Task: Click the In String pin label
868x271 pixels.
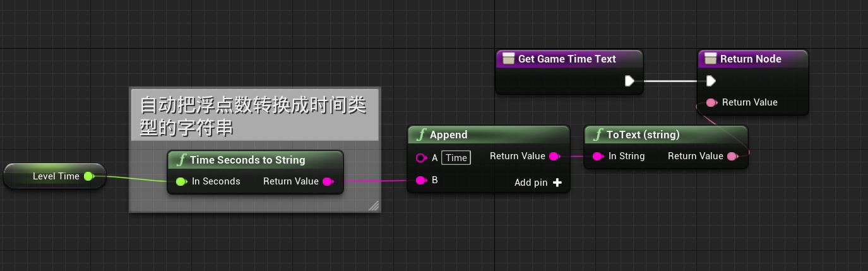Action: (627, 156)
